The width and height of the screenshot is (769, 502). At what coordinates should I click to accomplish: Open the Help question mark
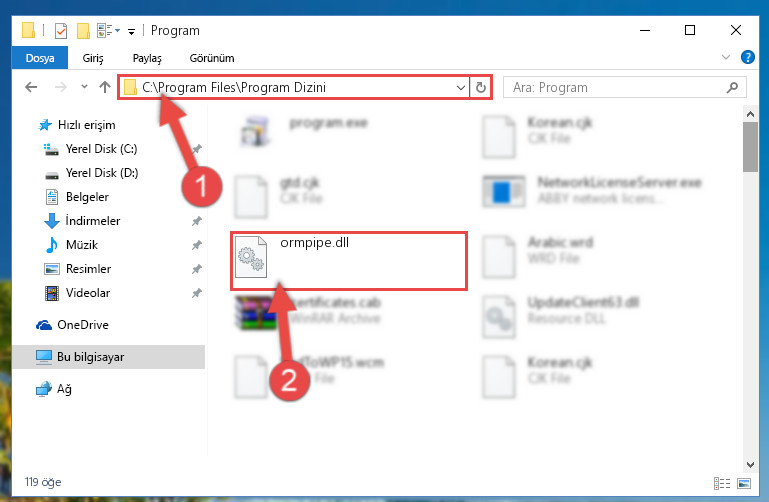click(x=747, y=57)
